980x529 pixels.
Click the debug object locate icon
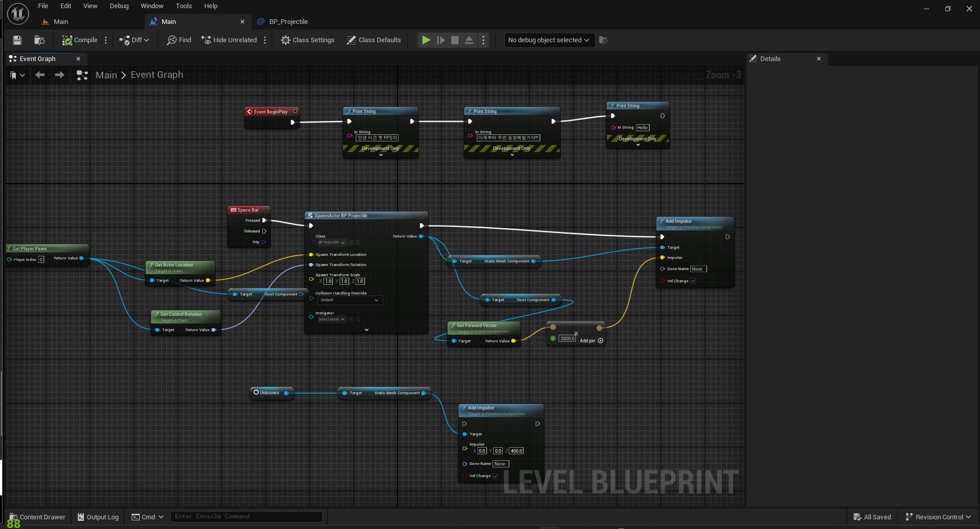(x=603, y=40)
